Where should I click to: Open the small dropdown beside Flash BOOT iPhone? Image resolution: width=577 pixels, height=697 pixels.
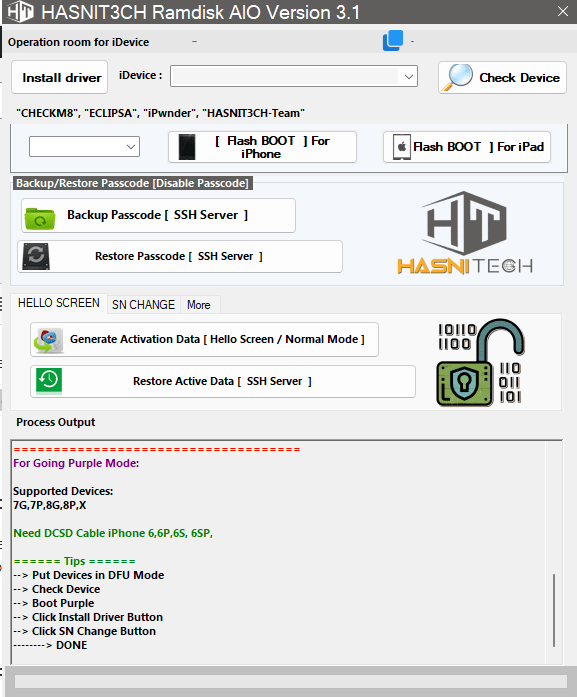point(84,147)
